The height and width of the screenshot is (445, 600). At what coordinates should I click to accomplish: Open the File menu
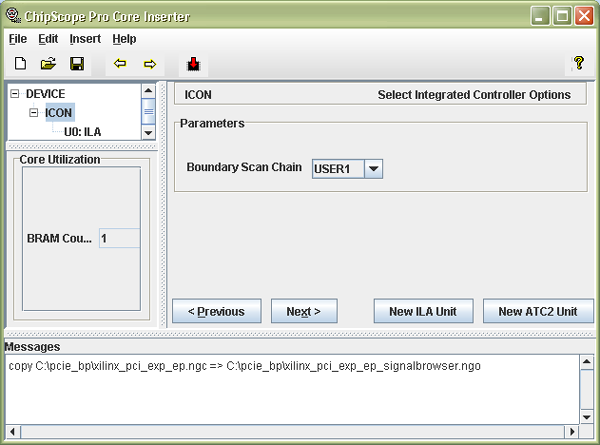click(x=18, y=39)
